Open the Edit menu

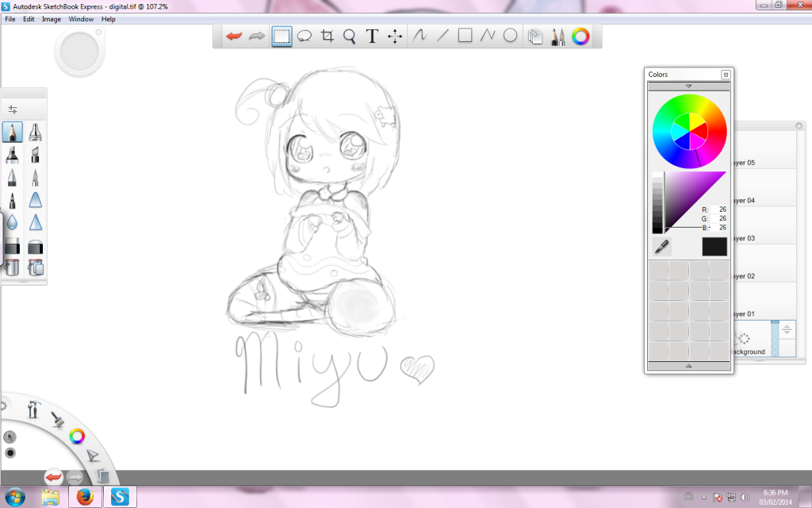29,19
